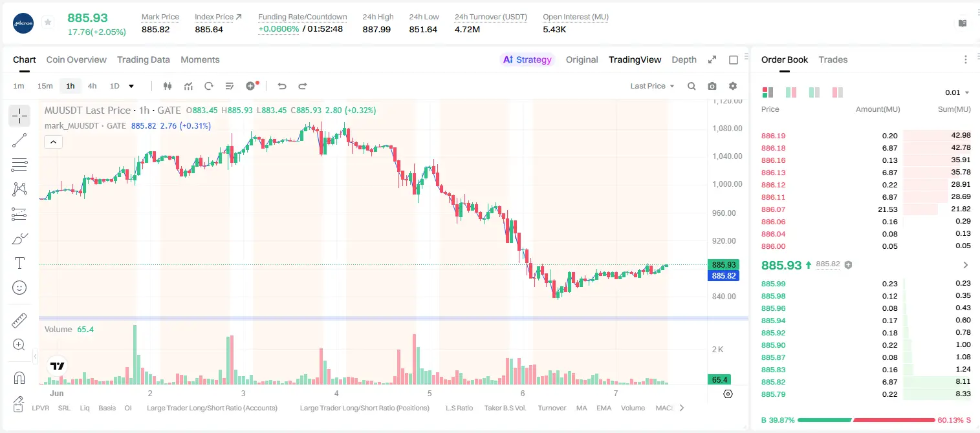Open chart settings gear icon
This screenshot has width=980, height=433.
[x=733, y=86]
